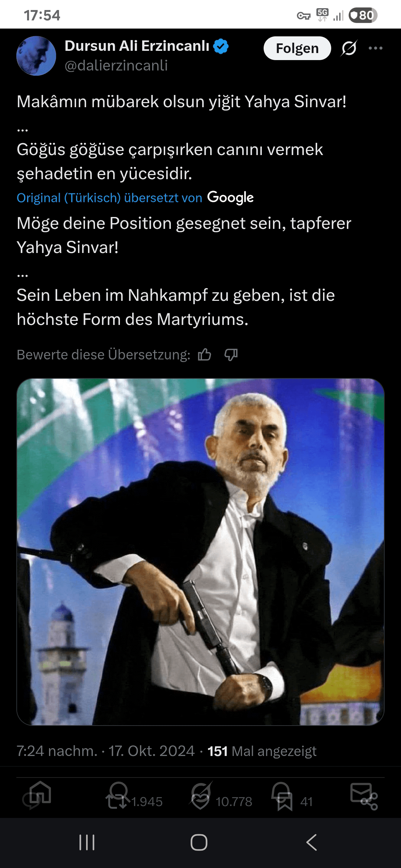Bookmark the post showing 41

pyautogui.click(x=285, y=801)
